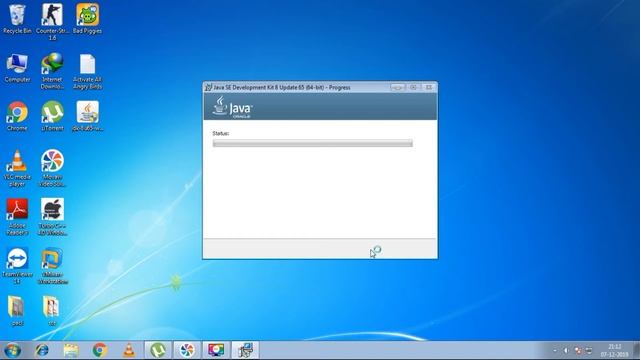Select the Internet Download Manager shortcut

pos(52,71)
